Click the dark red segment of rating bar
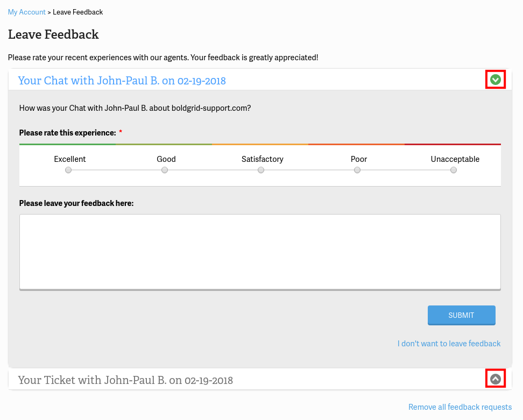The height and width of the screenshot is (420, 523). [453, 144]
